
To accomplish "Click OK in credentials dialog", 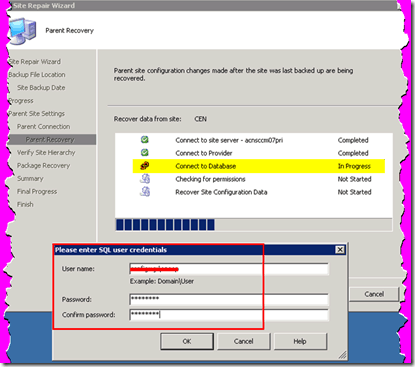I will coord(187,341).
